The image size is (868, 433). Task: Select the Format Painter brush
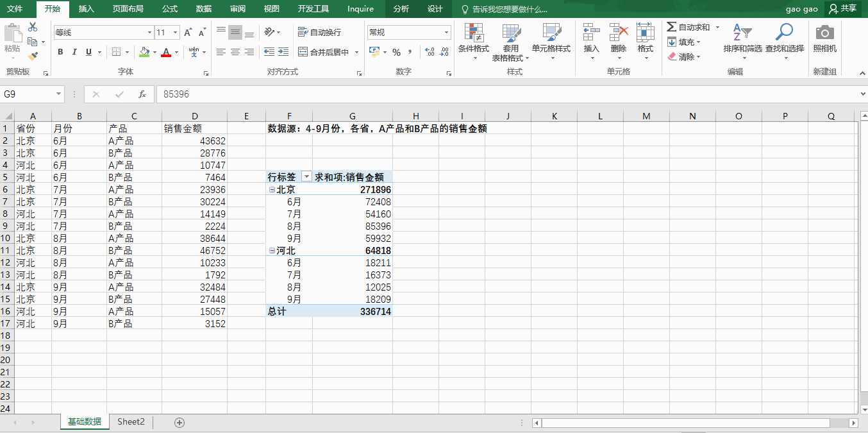coord(33,56)
